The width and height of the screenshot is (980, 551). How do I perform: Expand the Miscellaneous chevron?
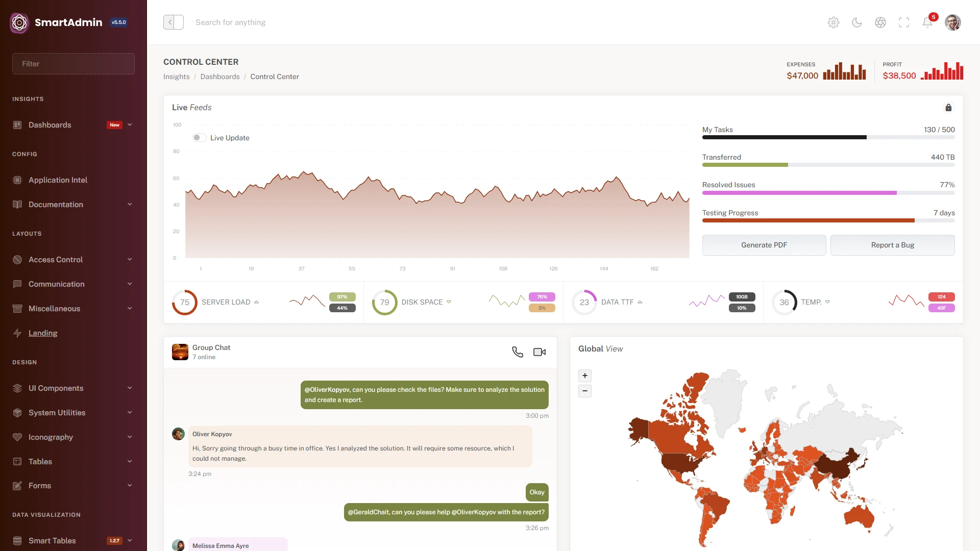(130, 309)
